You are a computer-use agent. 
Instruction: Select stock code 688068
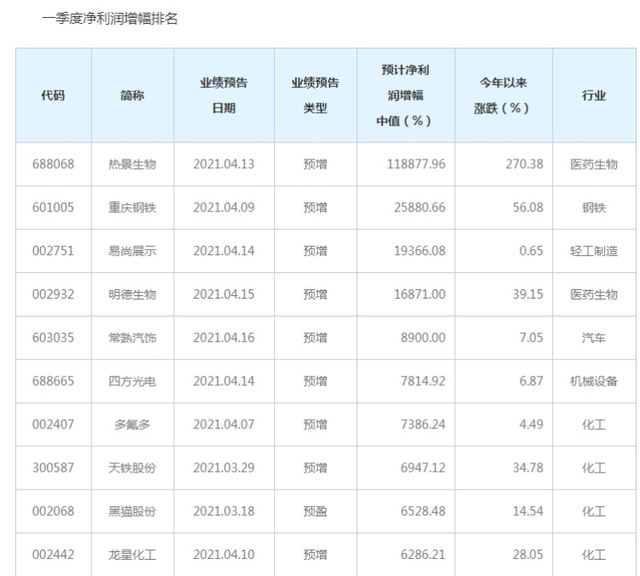[53, 164]
